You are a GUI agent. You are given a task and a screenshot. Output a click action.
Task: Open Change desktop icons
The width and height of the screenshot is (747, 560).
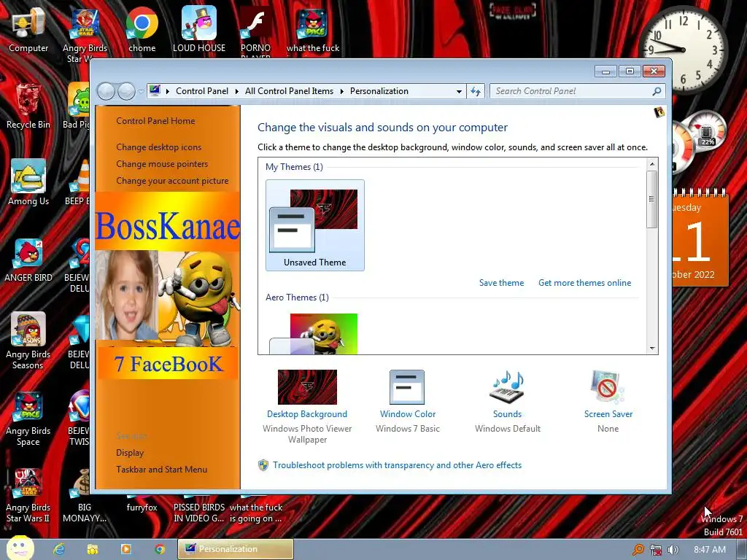point(158,147)
